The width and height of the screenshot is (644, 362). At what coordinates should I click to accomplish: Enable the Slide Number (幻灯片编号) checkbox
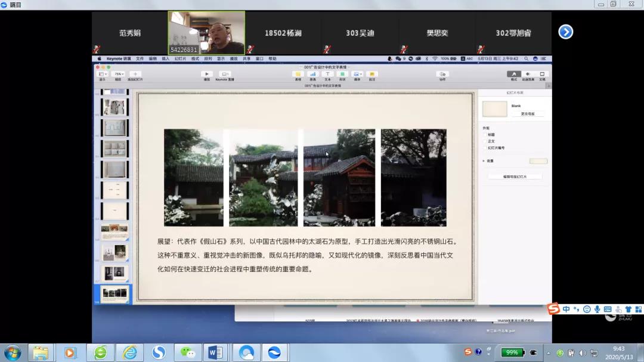click(x=485, y=148)
